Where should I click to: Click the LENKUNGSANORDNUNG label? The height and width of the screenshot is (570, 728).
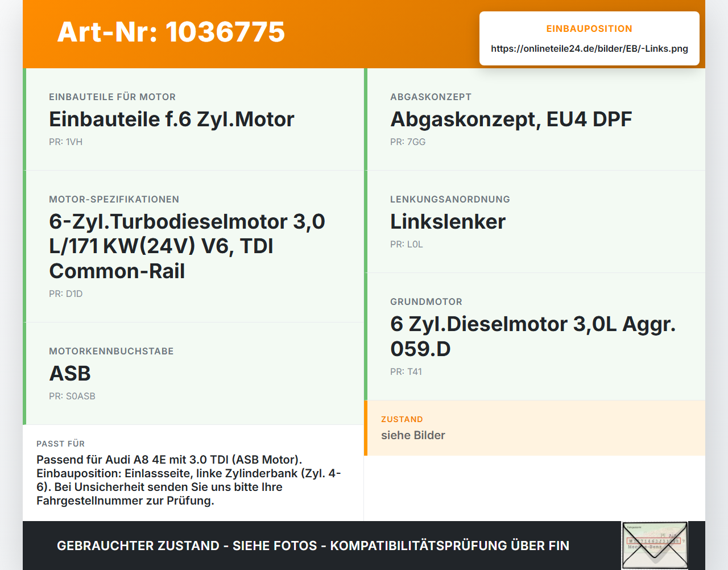[x=450, y=199]
